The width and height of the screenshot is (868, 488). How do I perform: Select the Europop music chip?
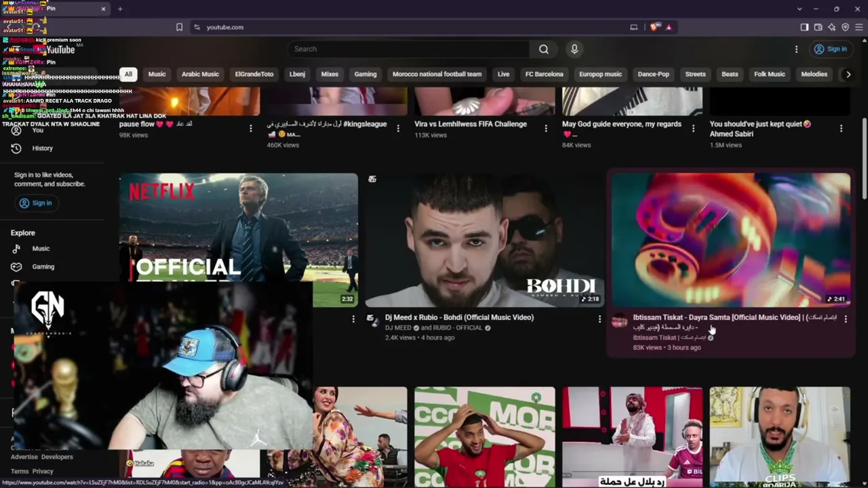point(600,74)
